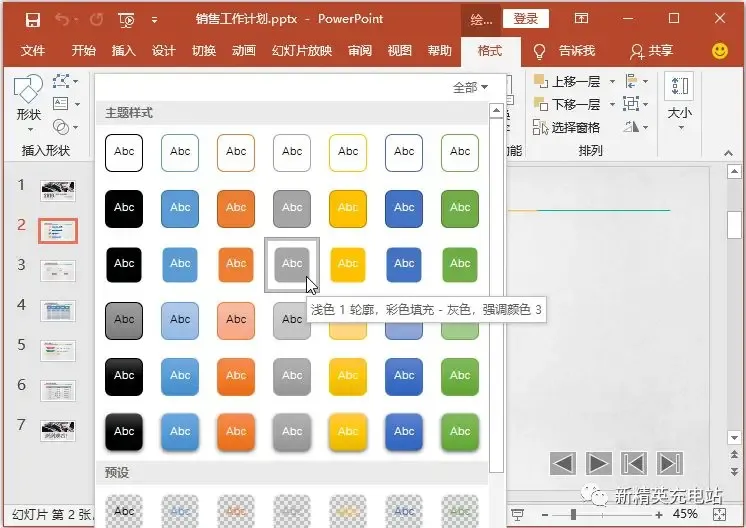Choose yellow gradient style in fifth row
This screenshot has width=746, height=528.
click(348, 377)
